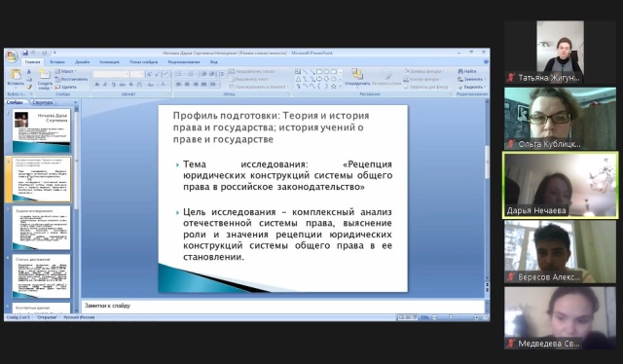
Task: Open the font name combo box
Action: (111, 74)
